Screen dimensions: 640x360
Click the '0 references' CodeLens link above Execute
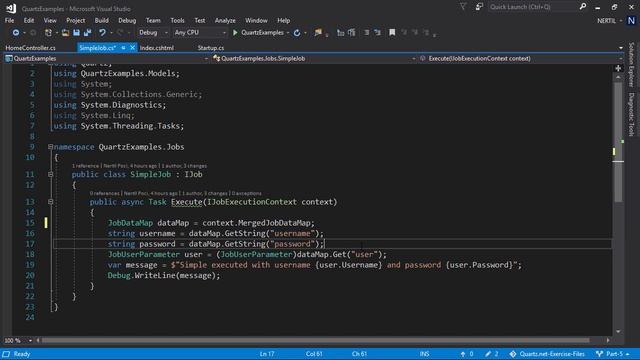104,193
